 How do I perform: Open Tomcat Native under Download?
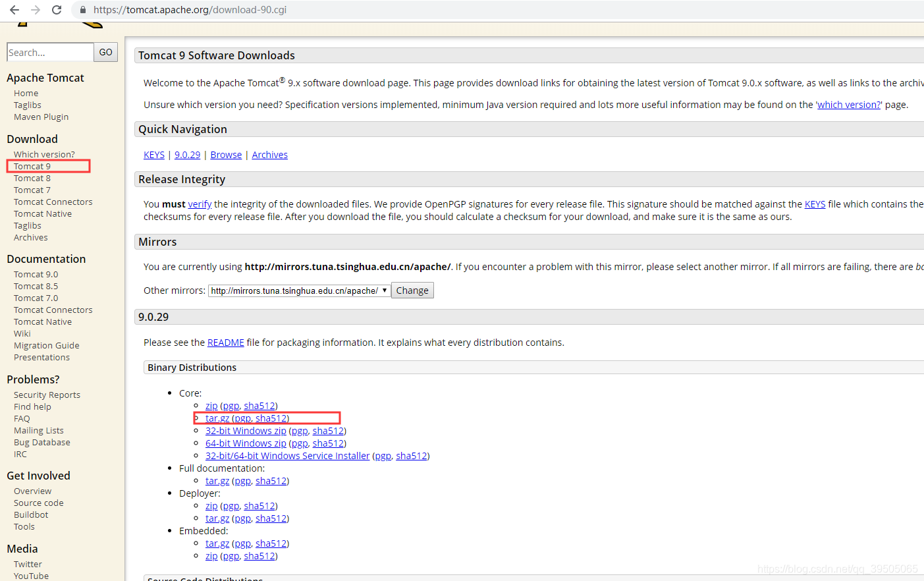click(43, 213)
